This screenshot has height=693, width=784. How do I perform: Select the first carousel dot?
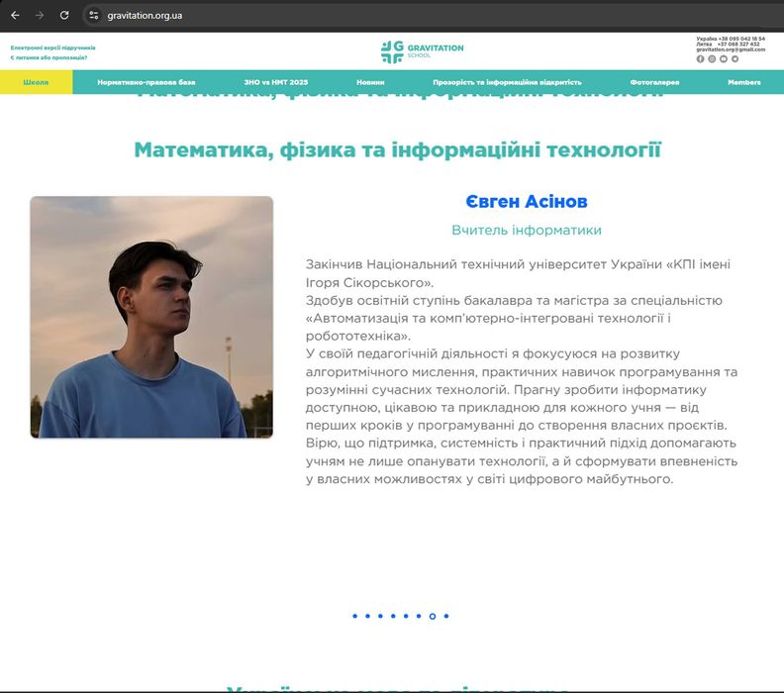coord(355,616)
